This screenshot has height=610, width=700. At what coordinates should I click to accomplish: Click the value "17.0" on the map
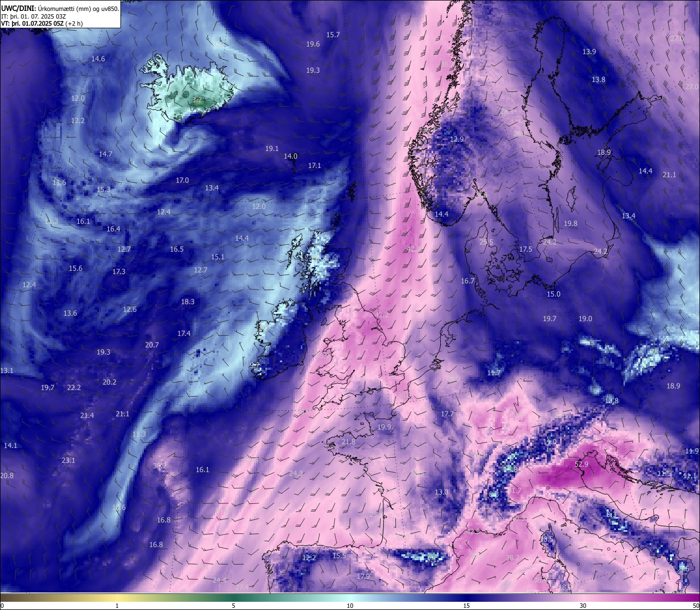[182, 180]
